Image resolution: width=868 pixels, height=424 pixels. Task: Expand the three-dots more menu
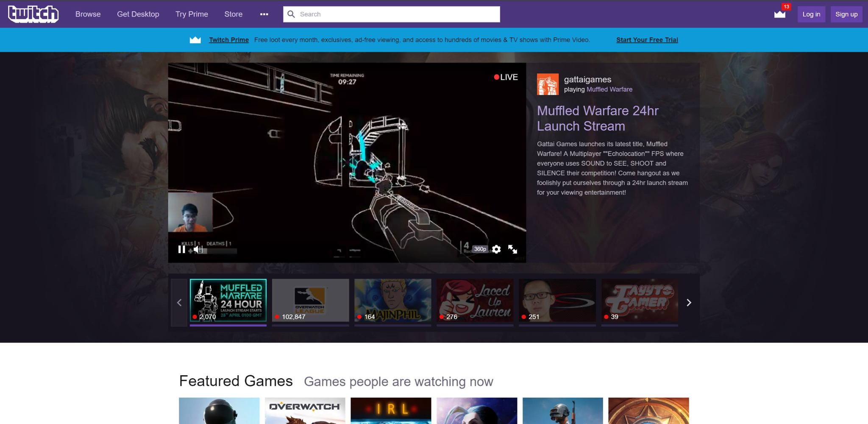[x=264, y=14]
